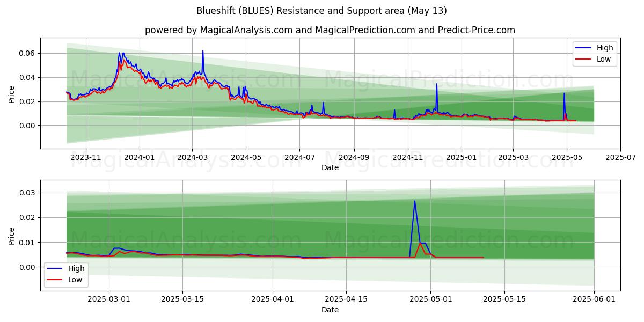Viewport: 644px width, 322px height.
Task: Click the '2023-11' x-axis tick label
Action: (86, 157)
